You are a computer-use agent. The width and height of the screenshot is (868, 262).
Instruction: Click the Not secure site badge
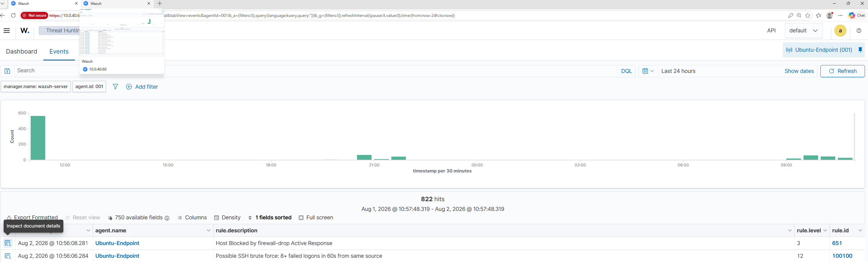(34, 15)
